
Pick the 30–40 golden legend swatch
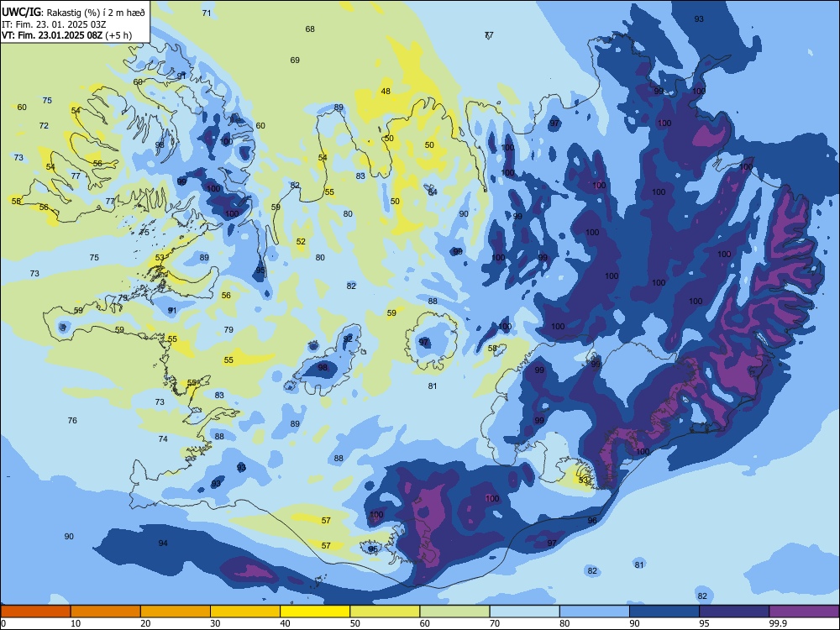[x=245, y=612]
